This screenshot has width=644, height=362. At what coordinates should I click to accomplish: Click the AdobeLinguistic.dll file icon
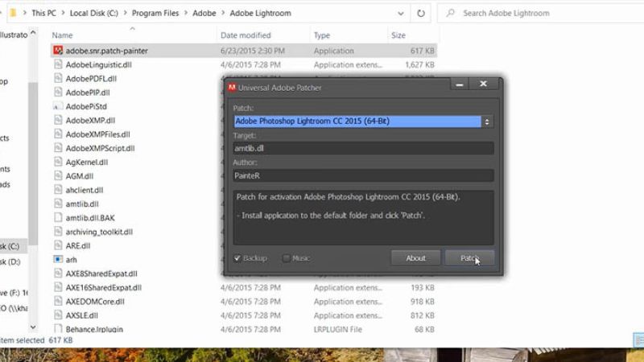[x=58, y=64]
